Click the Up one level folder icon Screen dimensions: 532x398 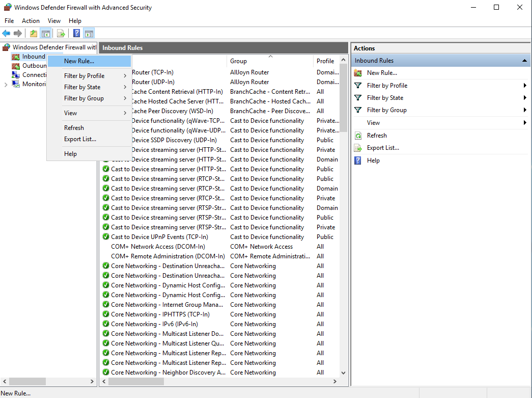[x=34, y=34]
